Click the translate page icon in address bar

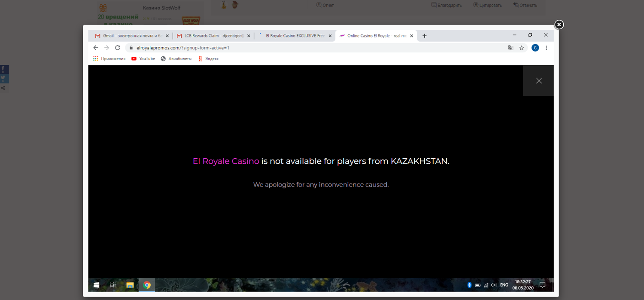pos(510,48)
